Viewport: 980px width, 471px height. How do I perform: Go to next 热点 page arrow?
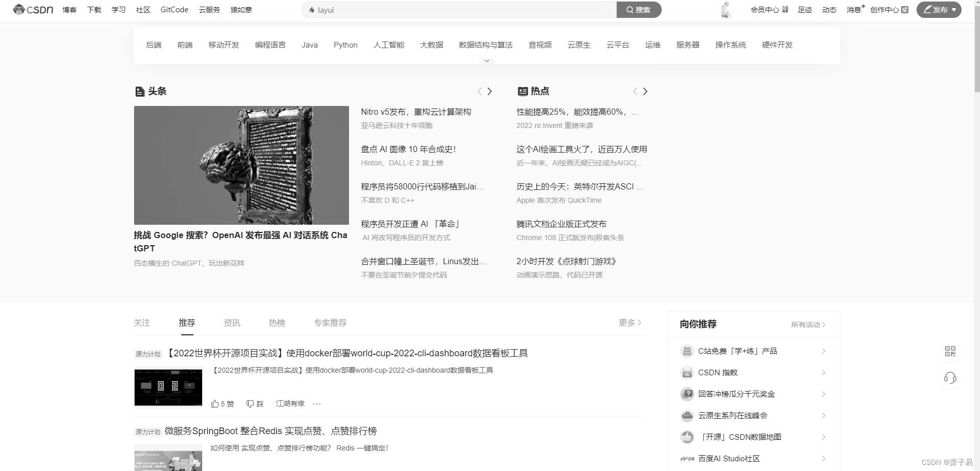(645, 91)
